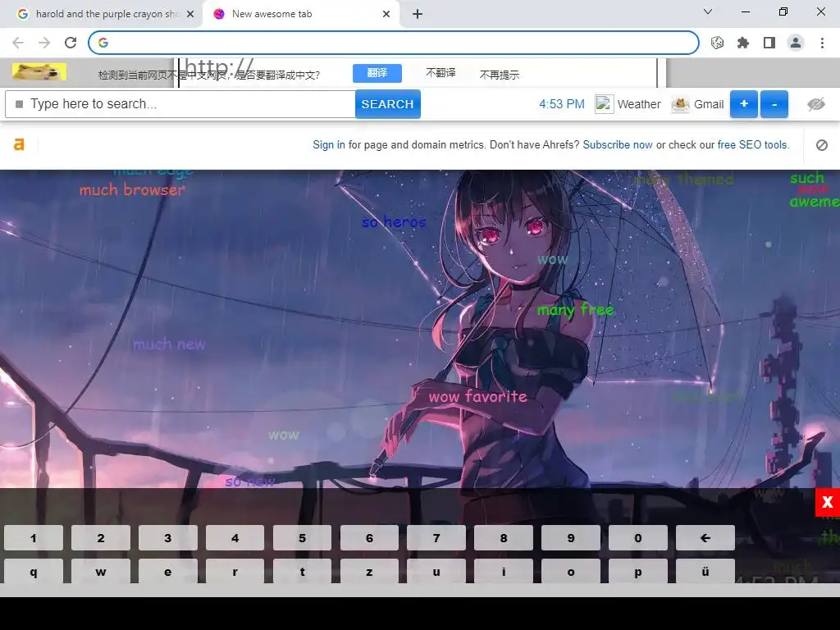Go back using the browser back arrow
Viewport: 840px width, 630px height.
[x=18, y=43]
